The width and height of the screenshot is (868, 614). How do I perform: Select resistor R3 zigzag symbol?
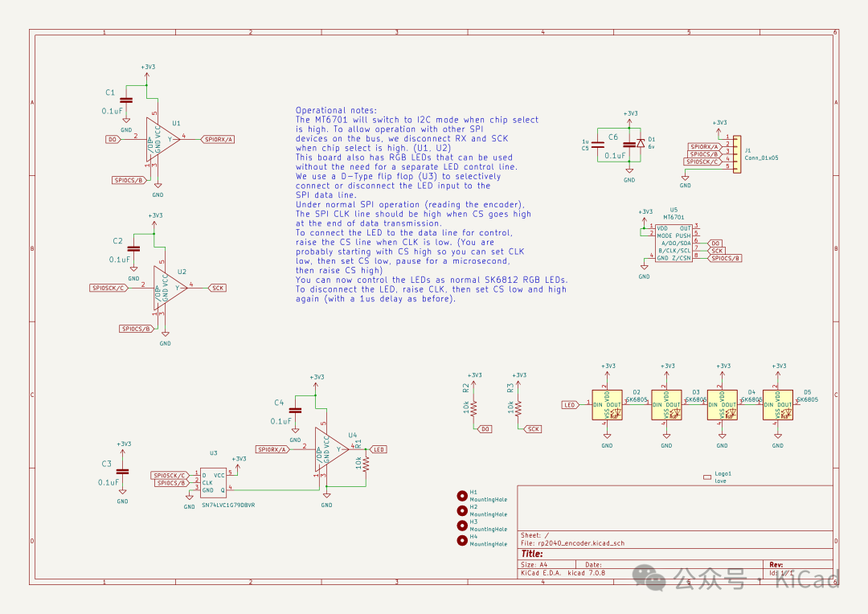tap(518, 407)
